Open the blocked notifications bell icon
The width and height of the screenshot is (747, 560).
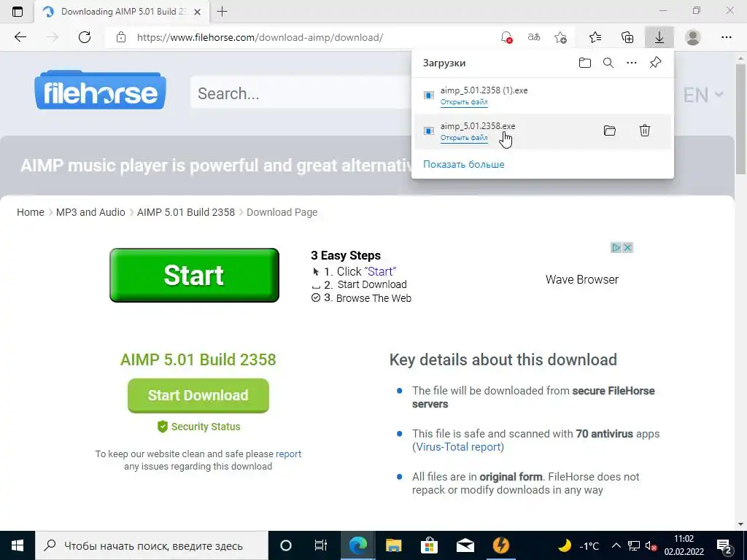506,37
